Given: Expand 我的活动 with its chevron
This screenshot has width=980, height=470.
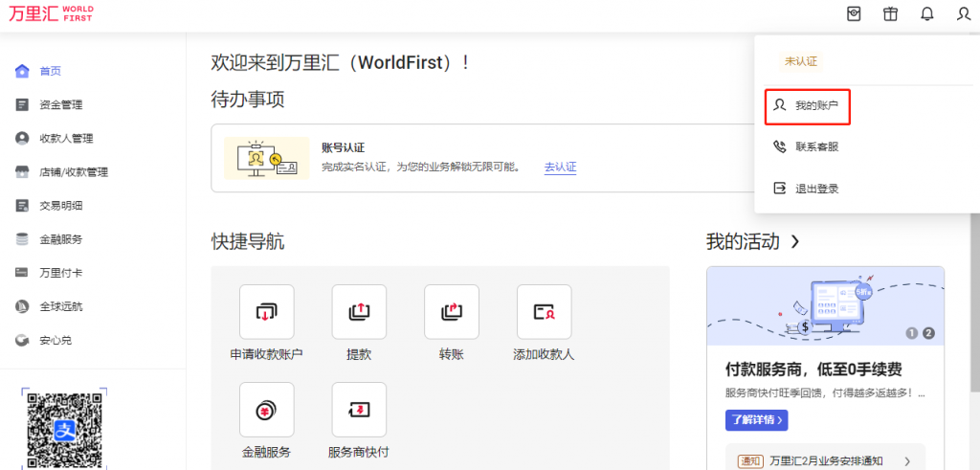Looking at the screenshot, I should coord(795,242).
